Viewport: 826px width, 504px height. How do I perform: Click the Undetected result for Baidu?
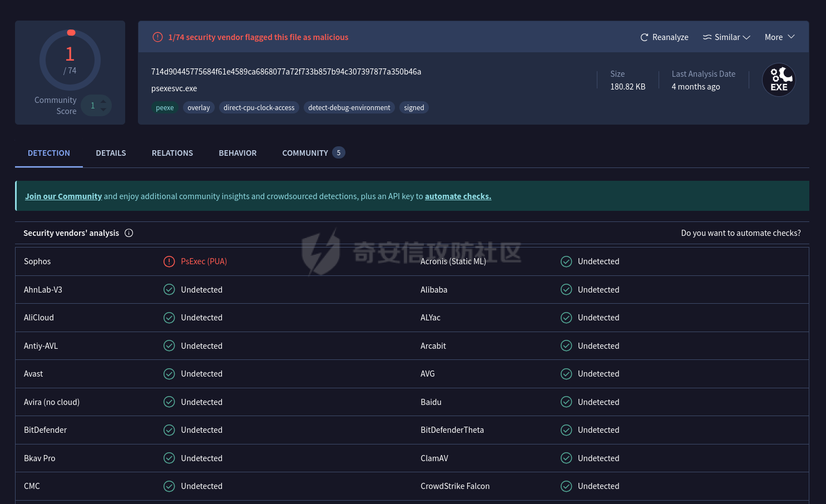(x=599, y=402)
